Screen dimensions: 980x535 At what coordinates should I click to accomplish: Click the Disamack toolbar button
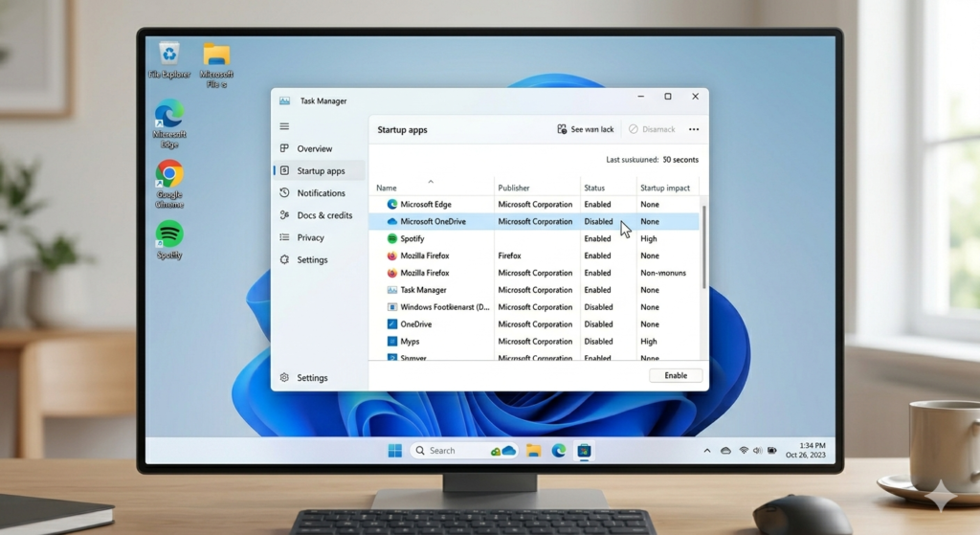point(652,129)
